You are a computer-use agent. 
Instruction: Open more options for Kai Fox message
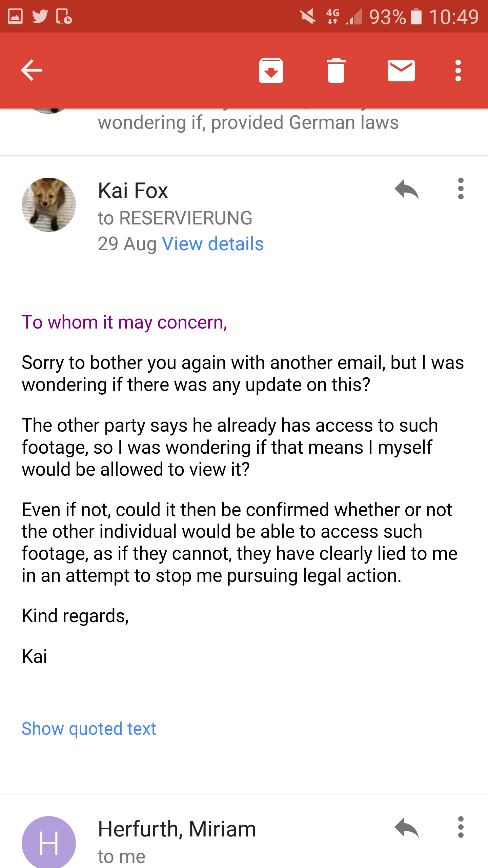461,189
